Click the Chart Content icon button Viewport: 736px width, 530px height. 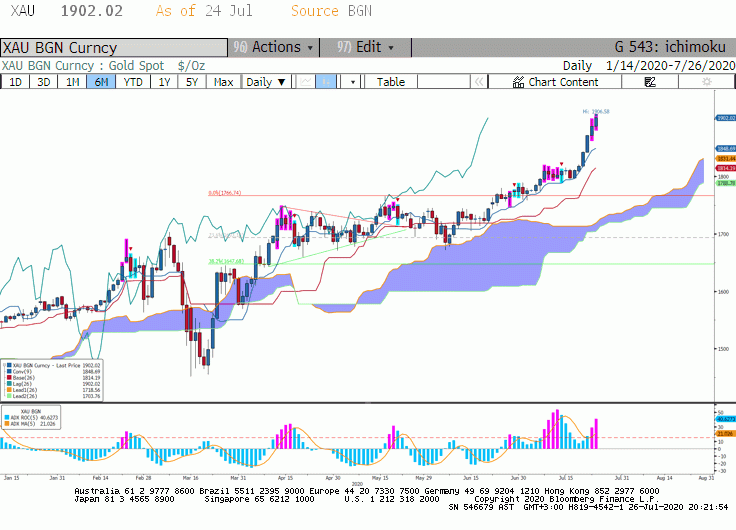coord(555,82)
